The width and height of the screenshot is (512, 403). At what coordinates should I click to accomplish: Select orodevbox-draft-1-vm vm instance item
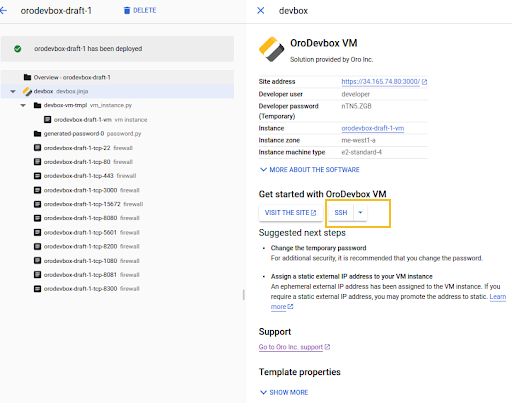[x=95, y=120]
